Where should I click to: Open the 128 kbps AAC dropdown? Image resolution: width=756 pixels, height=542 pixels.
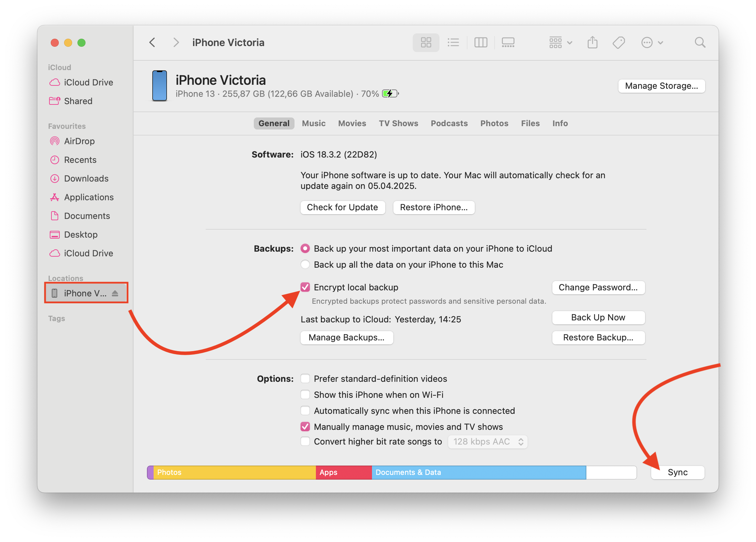(x=488, y=442)
